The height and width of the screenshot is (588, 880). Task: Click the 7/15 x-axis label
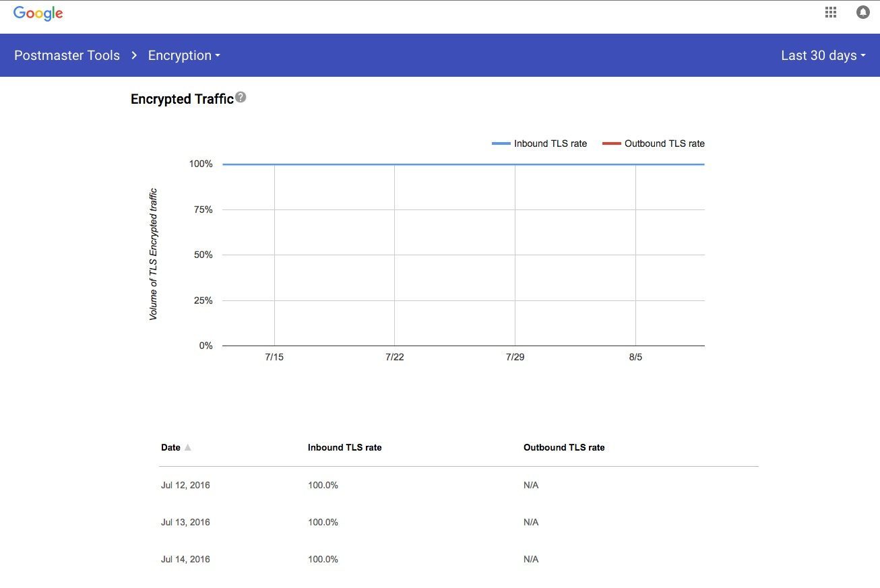point(274,357)
